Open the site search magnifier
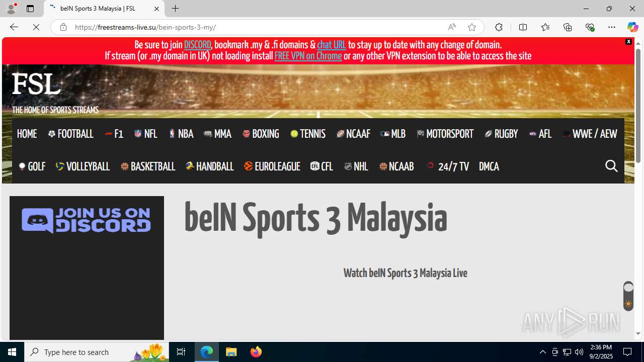This screenshot has height=362, width=644. click(611, 166)
